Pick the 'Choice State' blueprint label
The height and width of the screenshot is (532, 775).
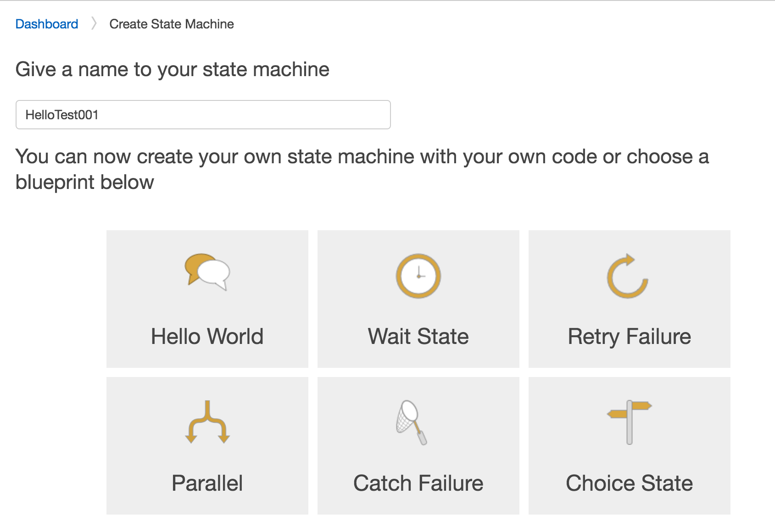[630, 483]
